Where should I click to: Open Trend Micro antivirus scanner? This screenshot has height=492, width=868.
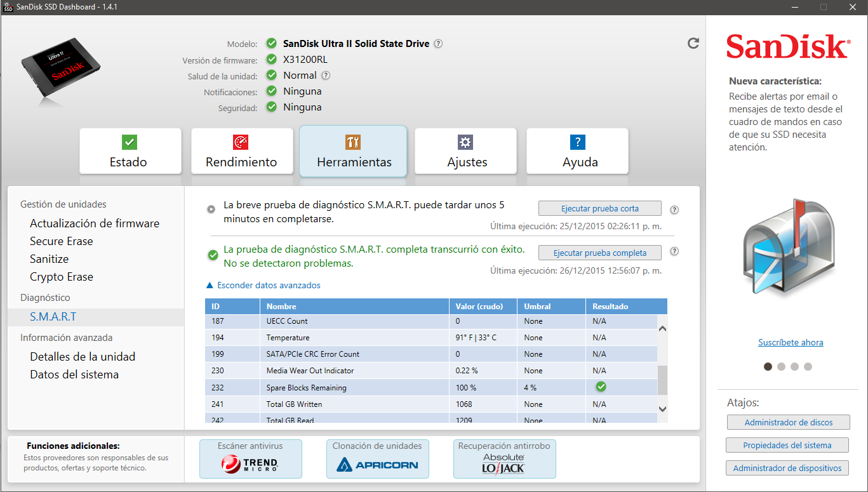[x=251, y=458]
